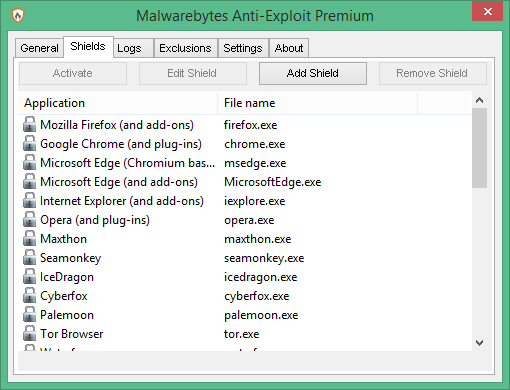Click the lock icon beside Microsoft Edge (Chromium bas...
Viewport: 510px width, 390px height.
point(30,162)
